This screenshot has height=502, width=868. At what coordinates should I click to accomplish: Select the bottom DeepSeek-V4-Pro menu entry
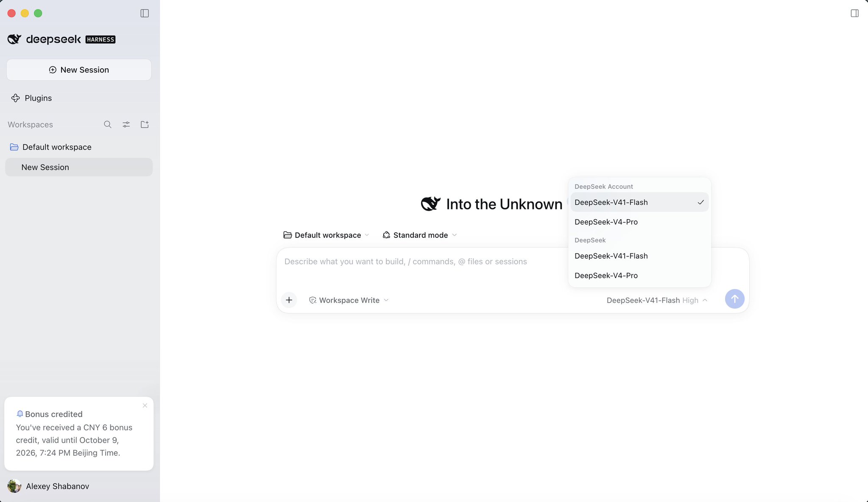(x=639, y=275)
